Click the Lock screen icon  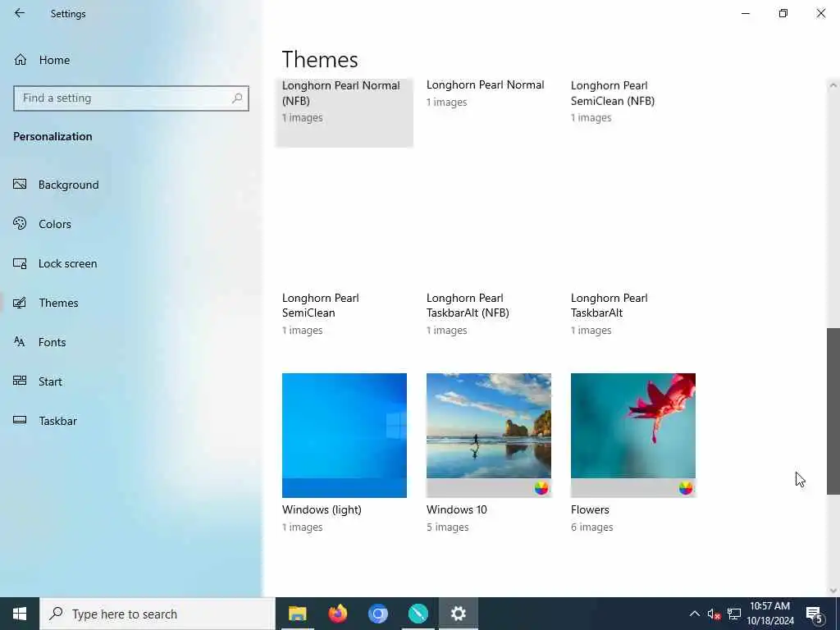tap(20, 263)
